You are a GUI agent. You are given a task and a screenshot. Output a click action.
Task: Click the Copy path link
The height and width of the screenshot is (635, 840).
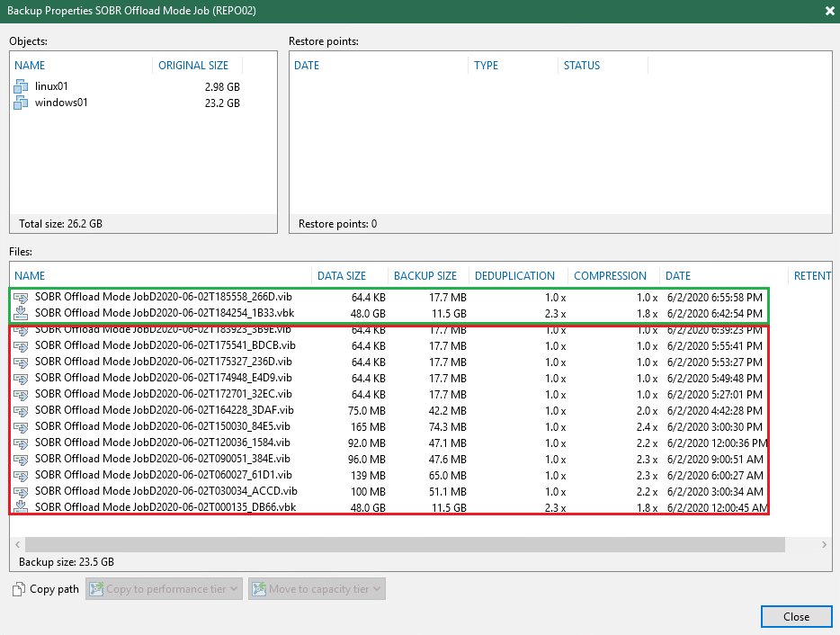point(54,590)
